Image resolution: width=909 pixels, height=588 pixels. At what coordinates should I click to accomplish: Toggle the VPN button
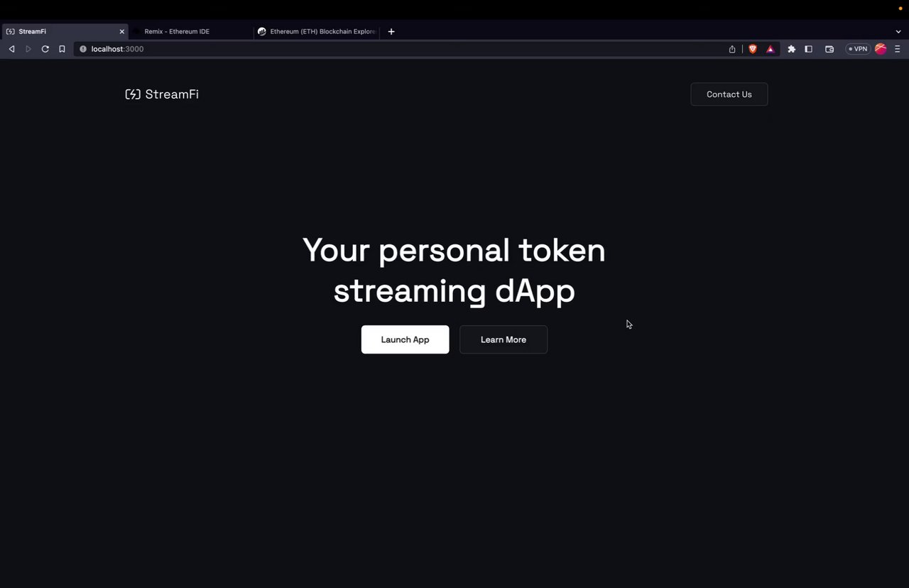[x=858, y=49]
